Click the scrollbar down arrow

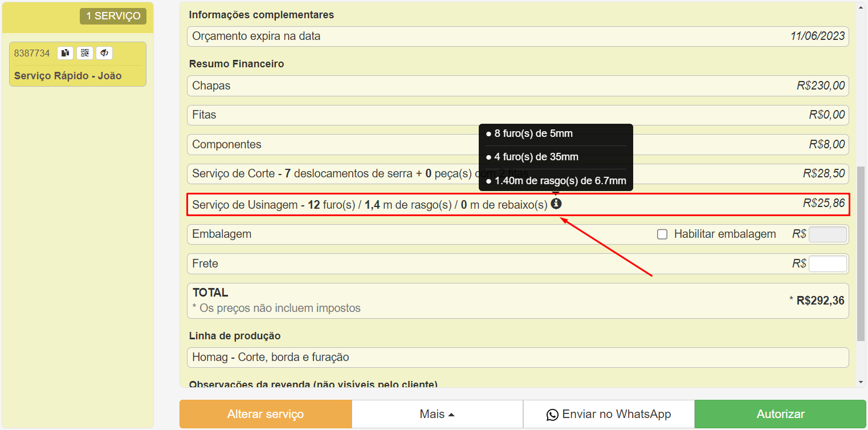861,382
